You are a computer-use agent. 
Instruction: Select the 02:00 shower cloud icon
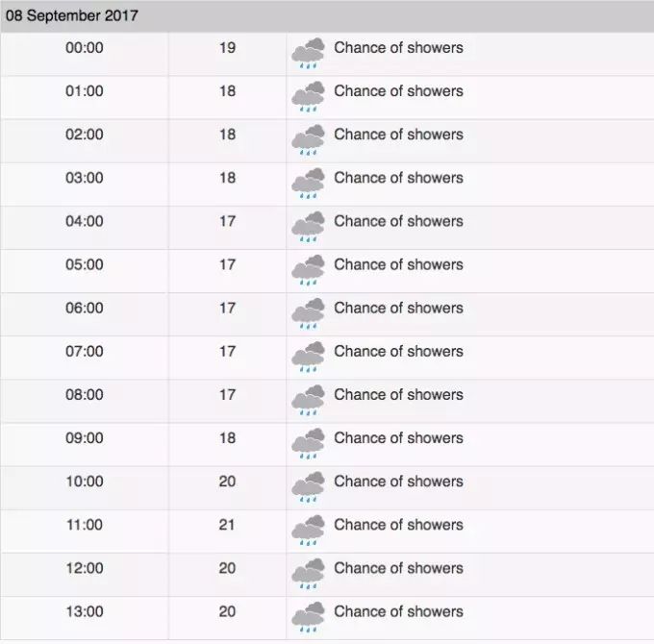[x=308, y=139]
